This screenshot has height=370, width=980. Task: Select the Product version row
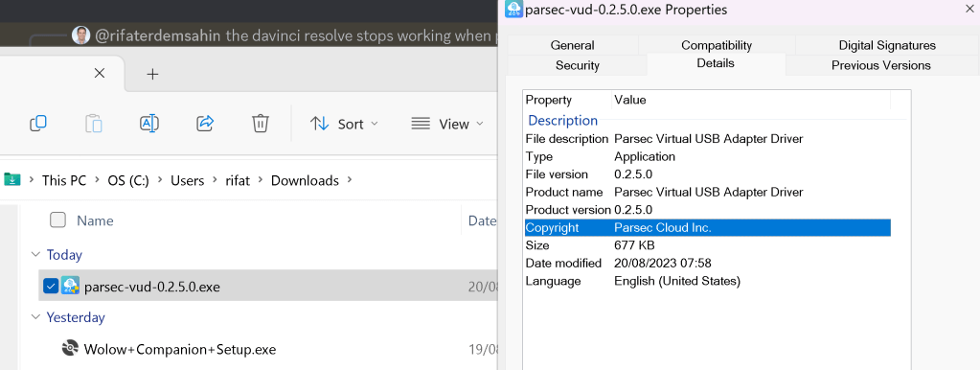708,209
